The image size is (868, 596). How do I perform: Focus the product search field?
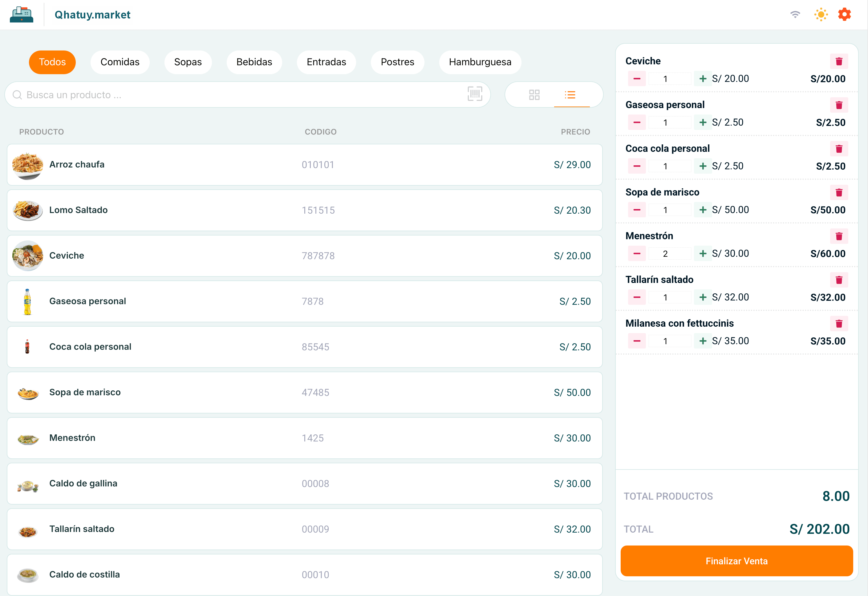247,95
